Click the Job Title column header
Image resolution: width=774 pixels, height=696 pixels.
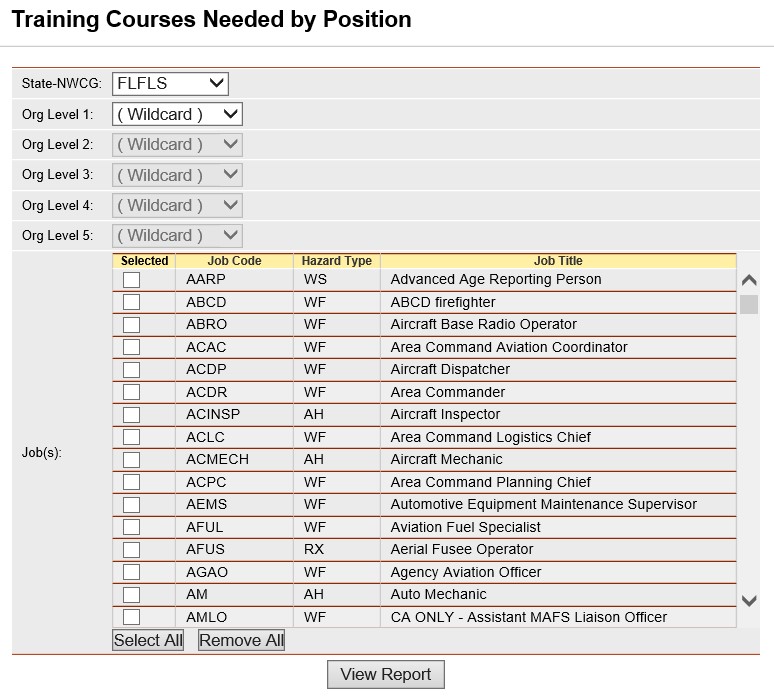(x=558, y=261)
